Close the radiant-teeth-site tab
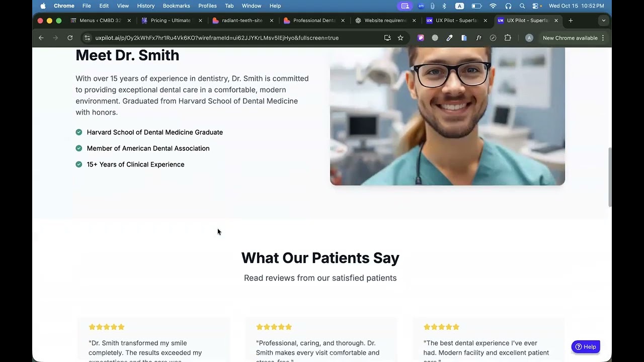Screen dimensions: 644x362 (x=272, y=21)
